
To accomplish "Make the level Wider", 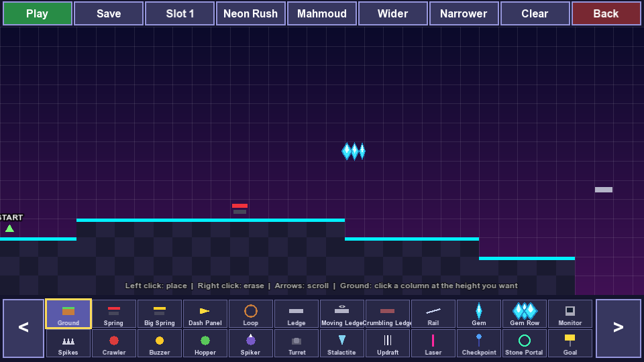I will tap(392, 13).
